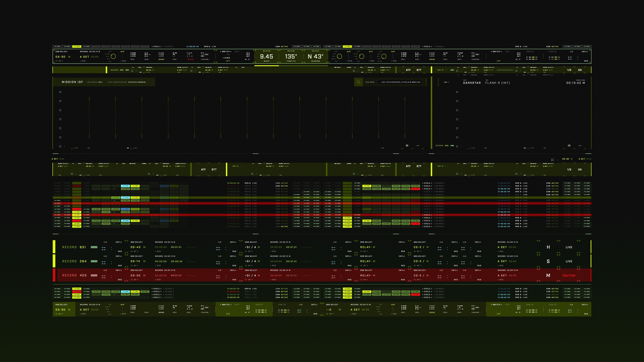
Task: Expand < RES under A SET in top-left panel
Action: (x=83, y=61)
